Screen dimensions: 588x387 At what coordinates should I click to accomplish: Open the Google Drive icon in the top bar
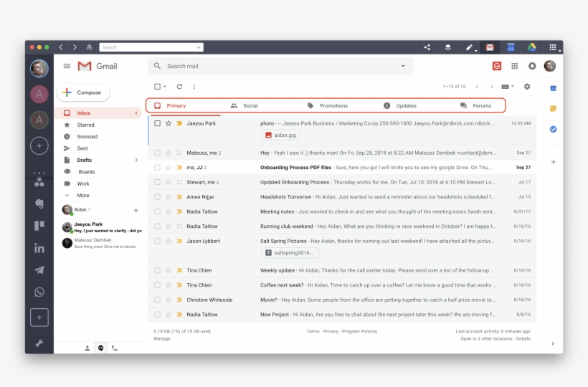pyautogui.click(x=532, y=47)
